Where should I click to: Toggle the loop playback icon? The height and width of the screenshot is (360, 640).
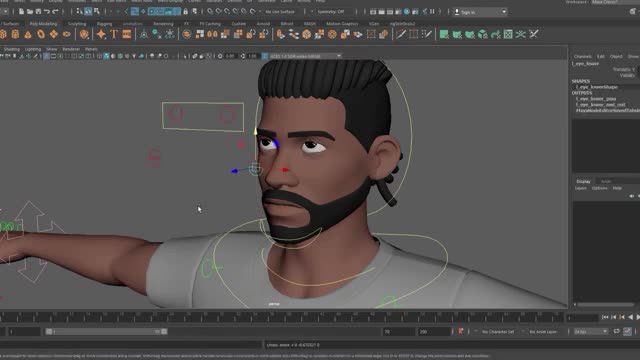click(x=616, y=331)
